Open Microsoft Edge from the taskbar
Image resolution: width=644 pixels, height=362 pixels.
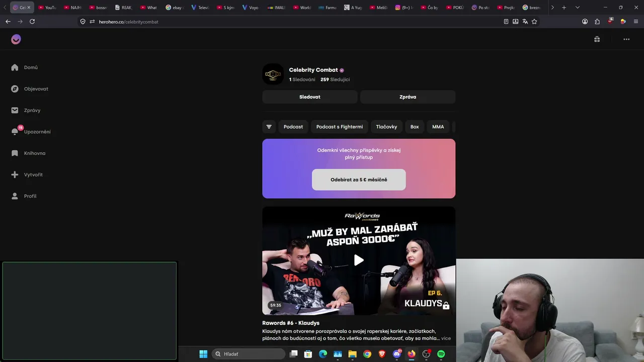coord(323,354)
